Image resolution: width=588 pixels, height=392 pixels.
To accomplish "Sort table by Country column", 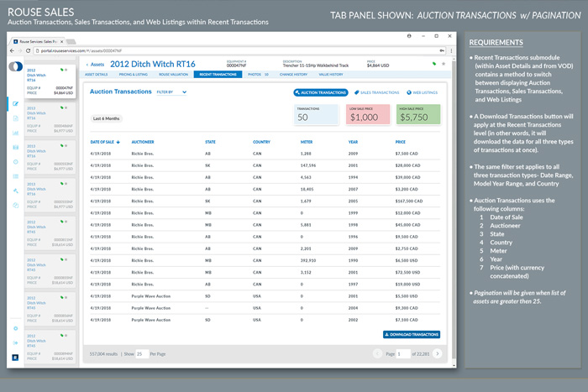I will (261, 142).
